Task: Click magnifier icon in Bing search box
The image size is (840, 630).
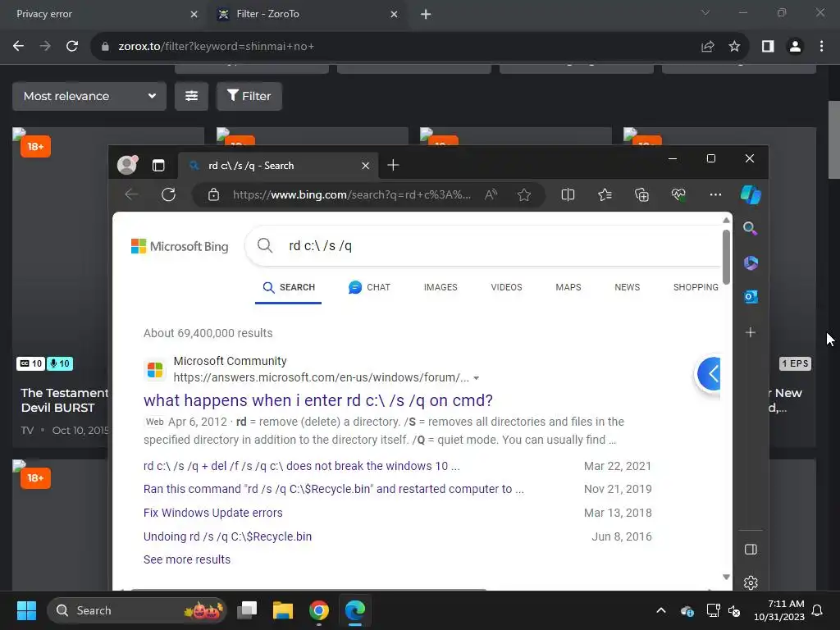Action: [265, 246]
